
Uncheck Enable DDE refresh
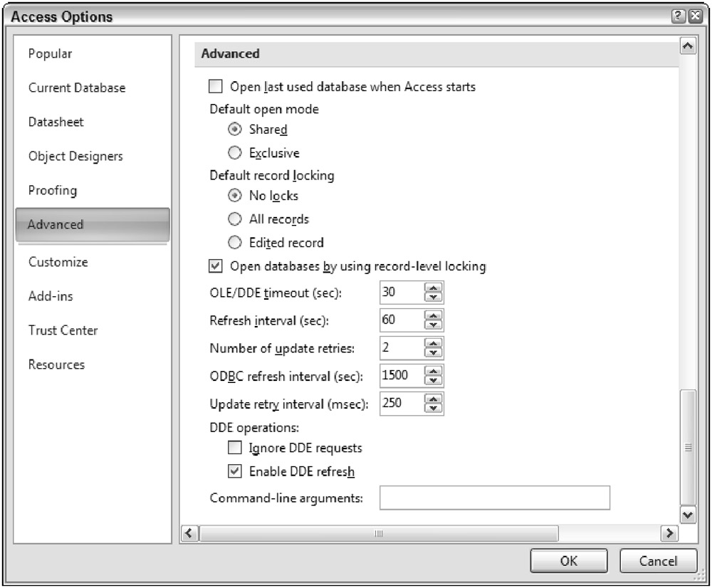pos(234,471)
